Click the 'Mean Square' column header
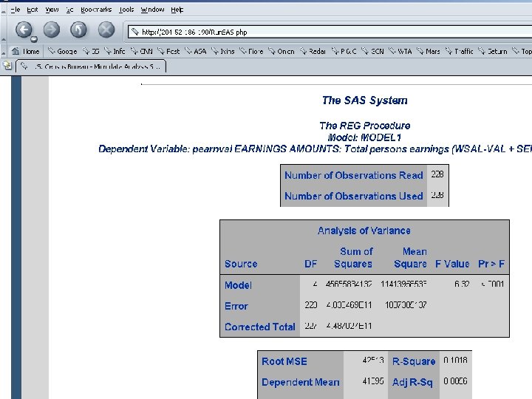Viewport: 532px width, 399px height. coord(410,258)
